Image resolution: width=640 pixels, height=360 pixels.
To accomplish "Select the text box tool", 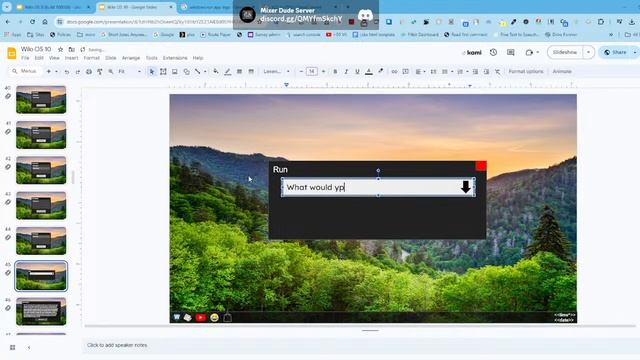I will click(163, 71).
